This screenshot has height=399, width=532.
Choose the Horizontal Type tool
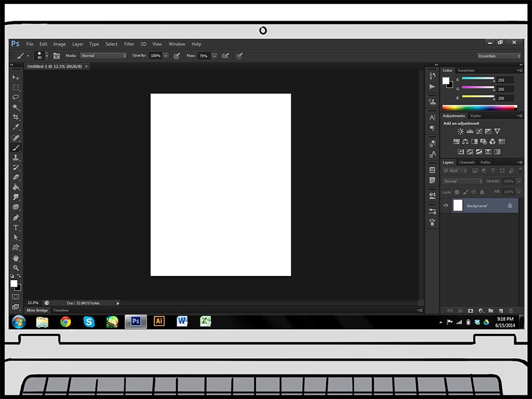(x=16, y=228)
